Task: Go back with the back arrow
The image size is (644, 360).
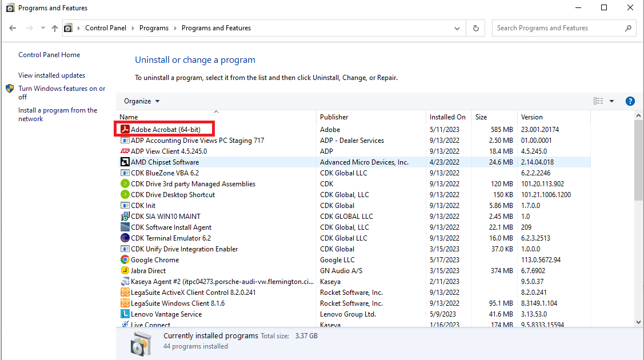Action: pyautogui.click(x=13, y=28)
